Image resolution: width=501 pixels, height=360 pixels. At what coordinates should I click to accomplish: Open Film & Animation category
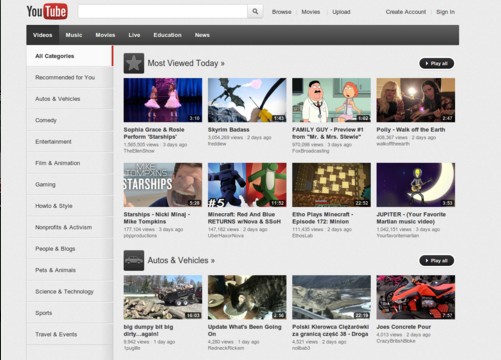click(x=70, y=163)
